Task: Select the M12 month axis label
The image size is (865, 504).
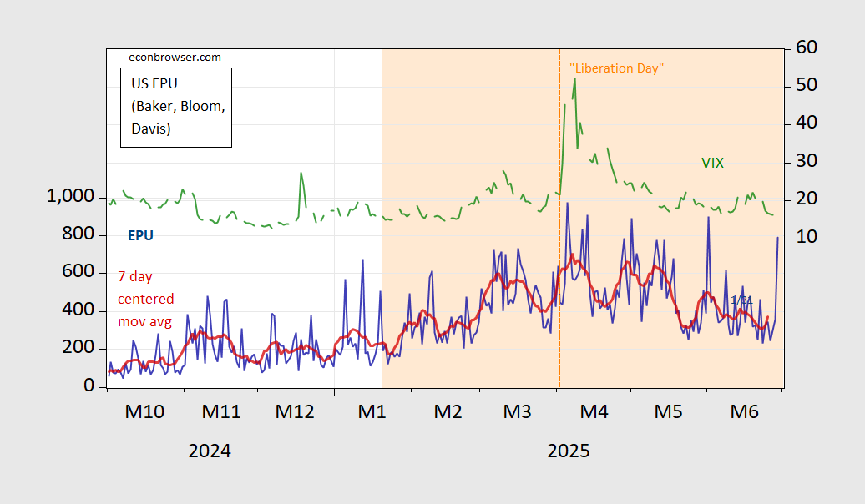Action: (x=294, y=411)
